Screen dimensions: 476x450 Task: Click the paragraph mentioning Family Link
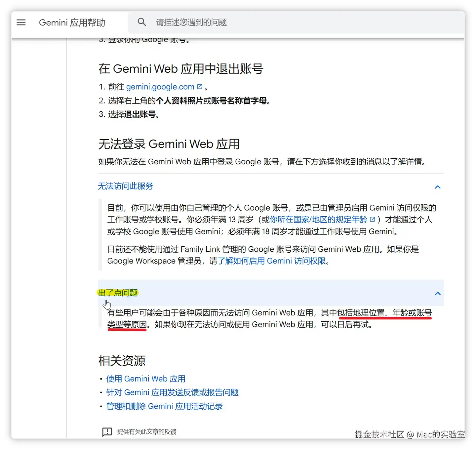click(263, 255)
